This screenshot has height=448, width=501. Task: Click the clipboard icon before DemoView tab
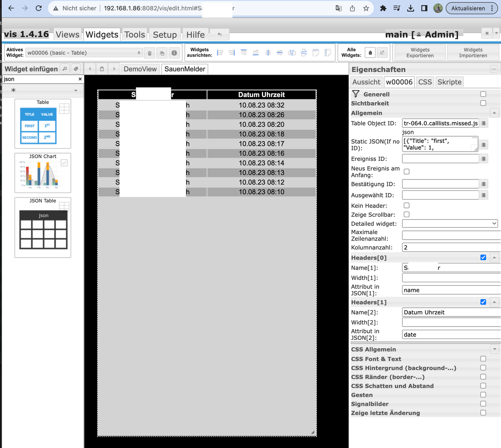point(102,69)
